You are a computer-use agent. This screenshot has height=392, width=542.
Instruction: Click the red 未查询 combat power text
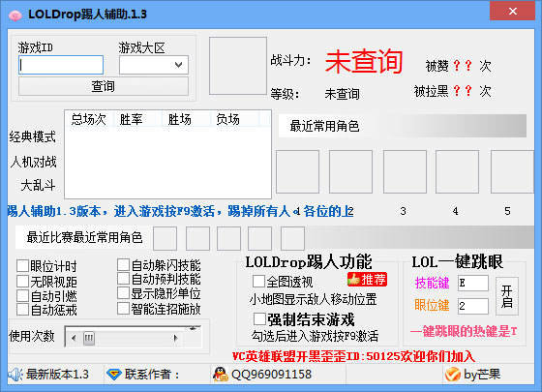click(364, 62)
